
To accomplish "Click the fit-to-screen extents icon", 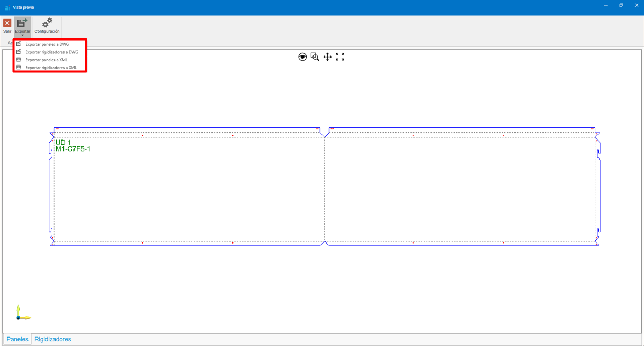I will tap(340, 57).
